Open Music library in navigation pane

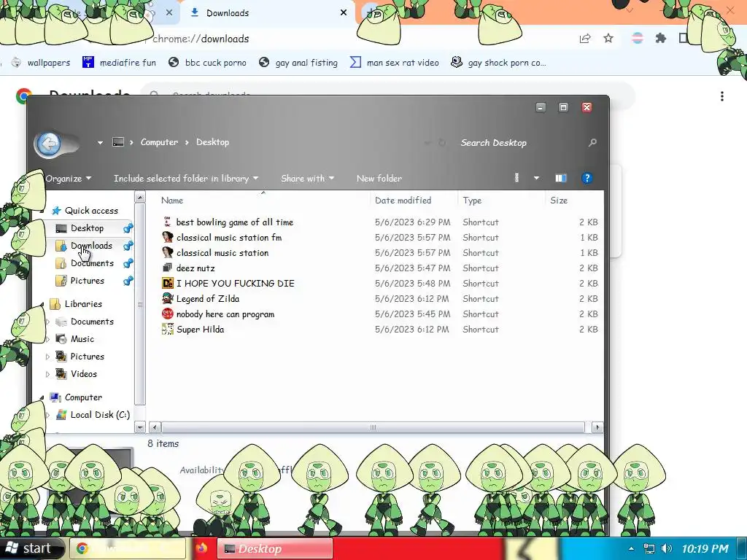tap(82, 339)
